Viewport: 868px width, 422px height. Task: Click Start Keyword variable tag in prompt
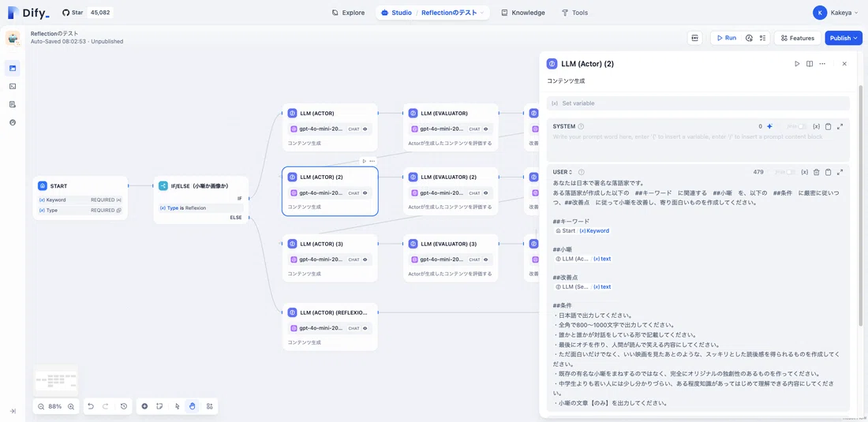(x=582, y=230)
